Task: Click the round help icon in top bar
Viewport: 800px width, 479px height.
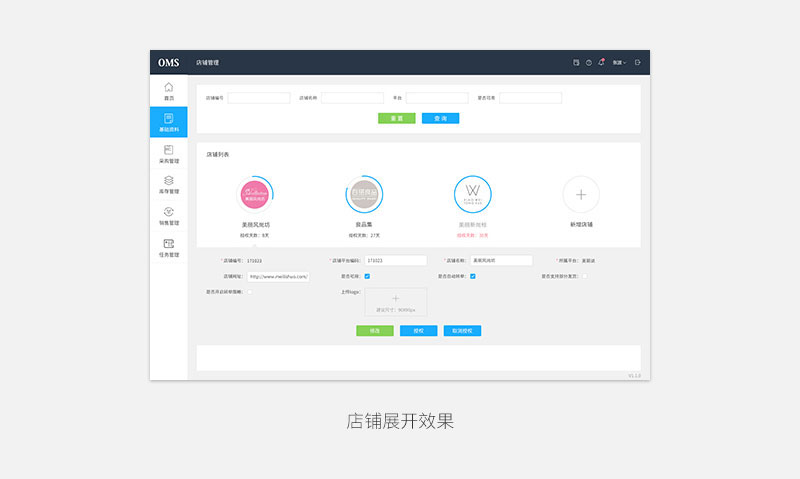Action: [589, 62]
